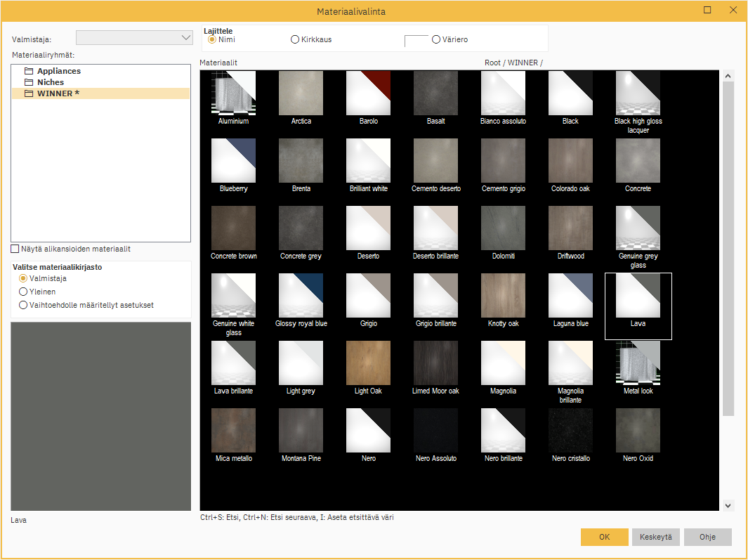This screenshot has width=748, height=560.
Task: Click the Keskeytä cancel button
Action: [655, 537]
